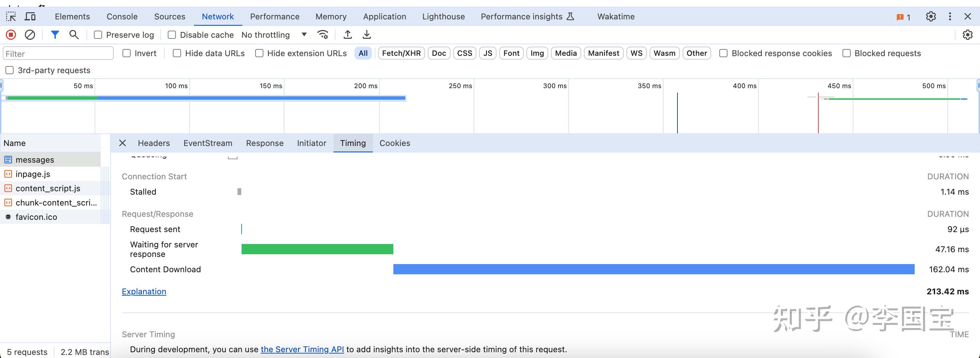Screen dimensions: 980x358
Task: Switch to the Console panel tab
Action: coord(122,16)
